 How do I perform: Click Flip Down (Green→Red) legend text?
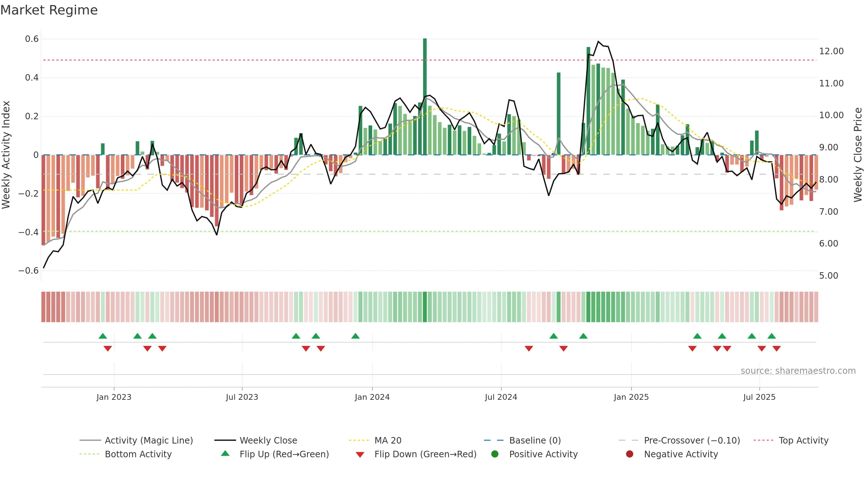click(x=426, y=454)
